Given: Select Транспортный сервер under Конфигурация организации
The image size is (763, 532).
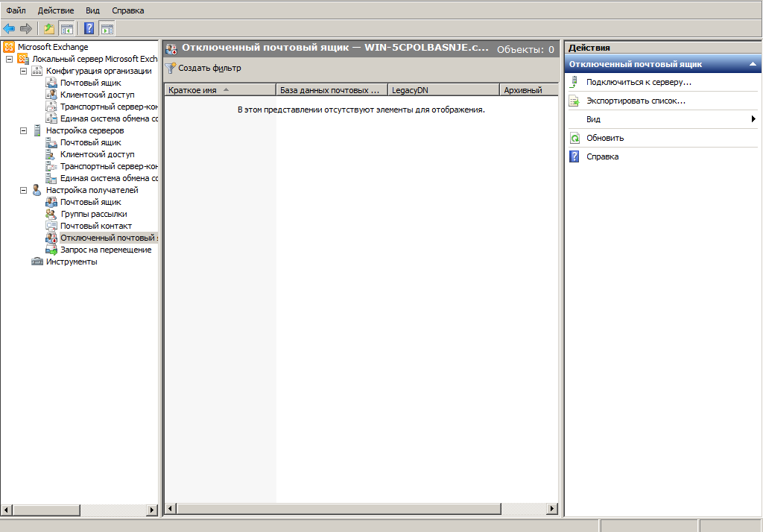Looking at the screenshot, I should coord(109,107).
